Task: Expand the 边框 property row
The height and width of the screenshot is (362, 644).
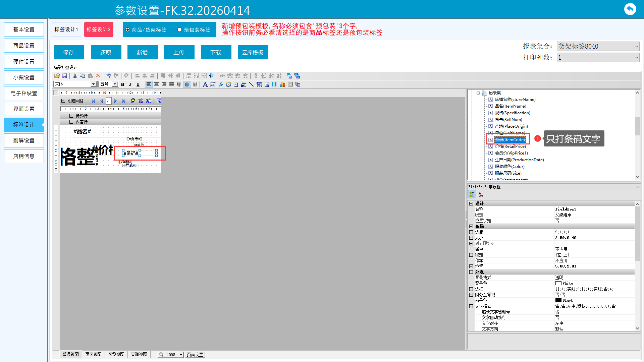Action: pyautogui.click(x=471, y=289)
